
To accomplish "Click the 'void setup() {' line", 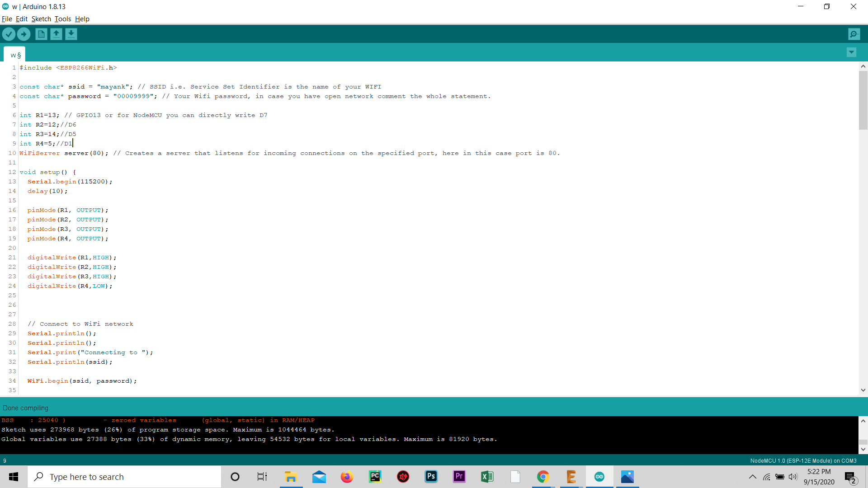I will [x=48, y=172].
